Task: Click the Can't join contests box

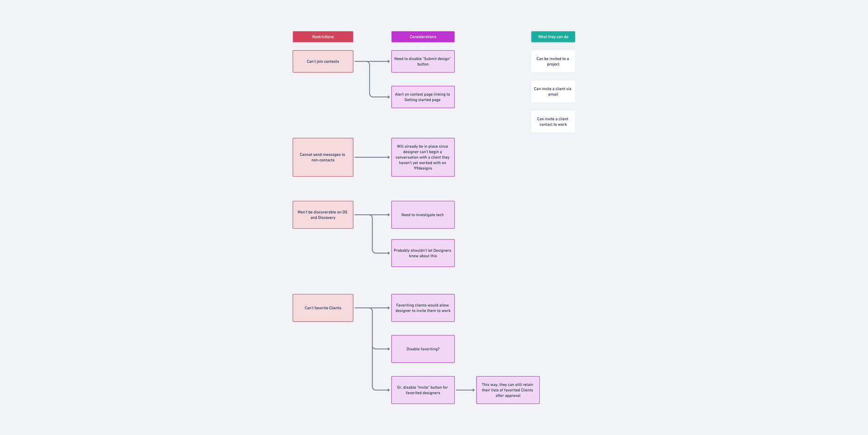Action: click(x=323, y=61)
